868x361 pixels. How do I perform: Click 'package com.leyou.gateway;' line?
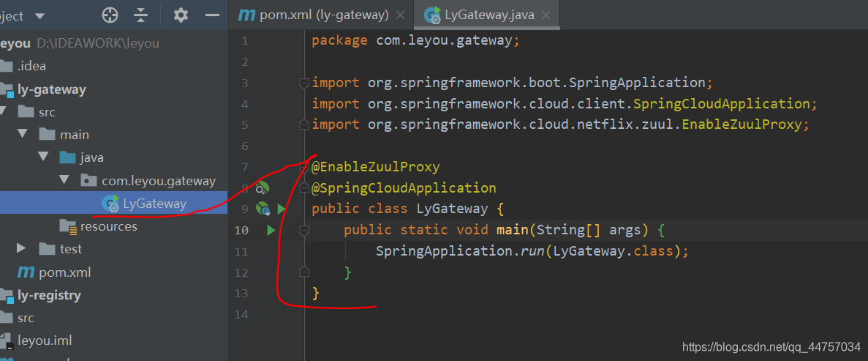[x=416, y=41]
